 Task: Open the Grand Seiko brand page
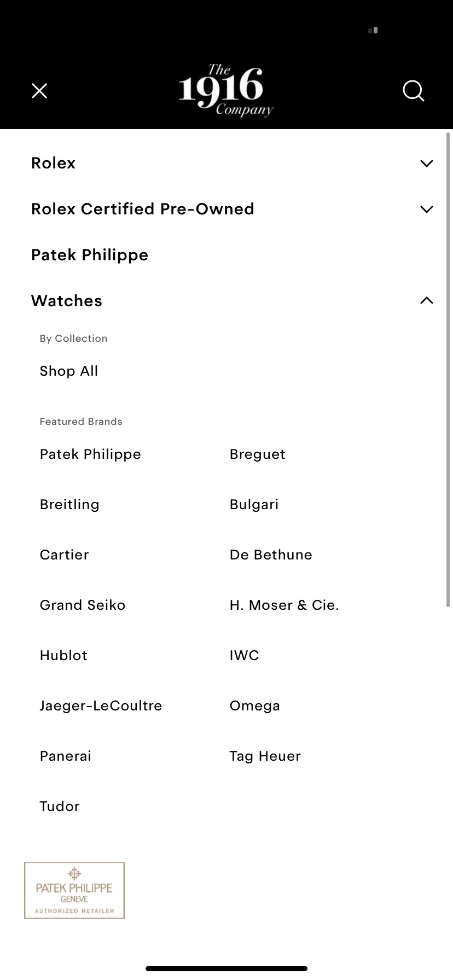tap(83, 605)
